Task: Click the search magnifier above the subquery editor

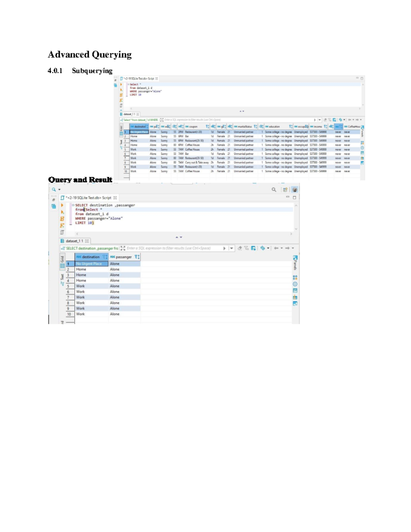Action: pyautogui.click(x=274, y=189)
